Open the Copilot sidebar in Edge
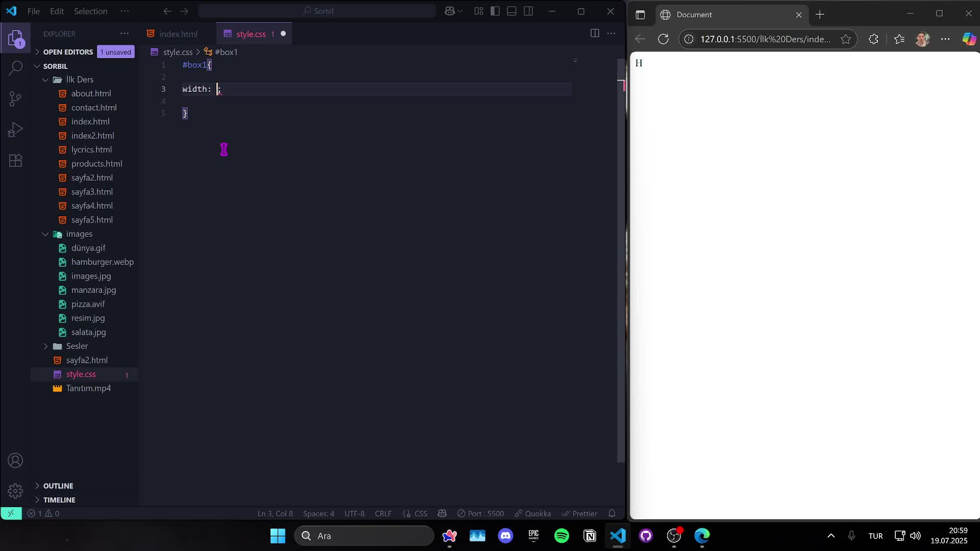The image size is (980, 551). pyautogui.click(x=969, y=39)
